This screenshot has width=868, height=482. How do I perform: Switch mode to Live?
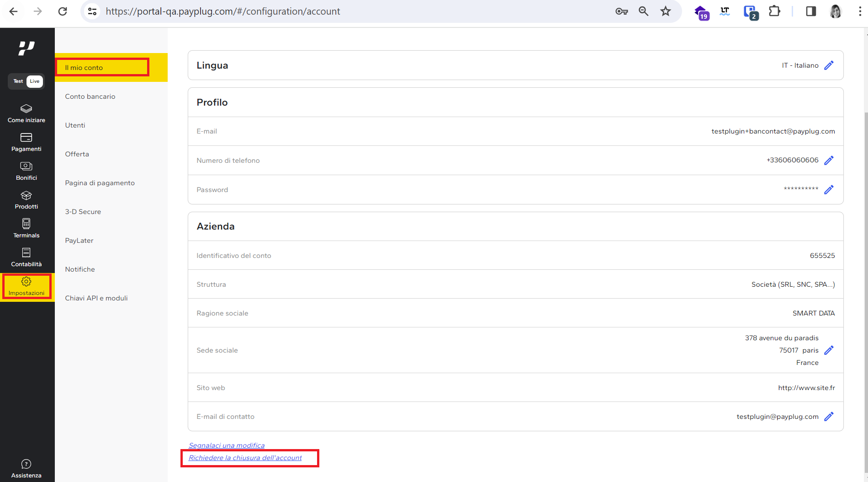point(35,81)
